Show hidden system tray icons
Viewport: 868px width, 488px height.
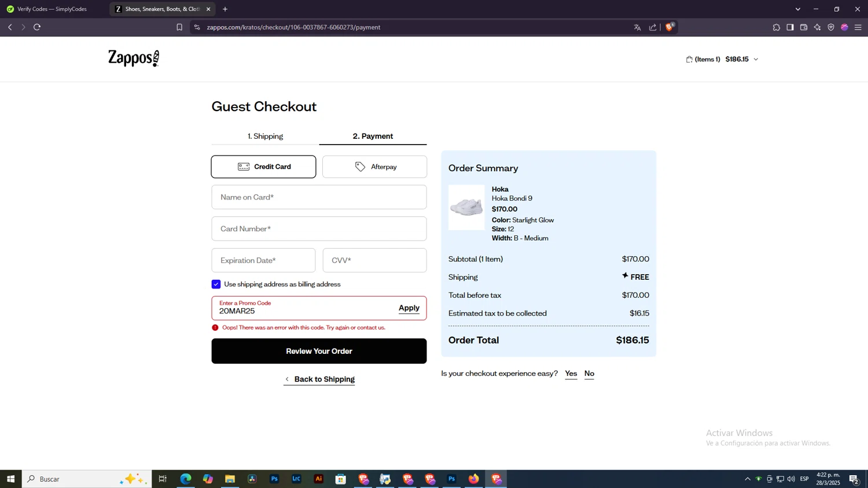coord(748,479)
